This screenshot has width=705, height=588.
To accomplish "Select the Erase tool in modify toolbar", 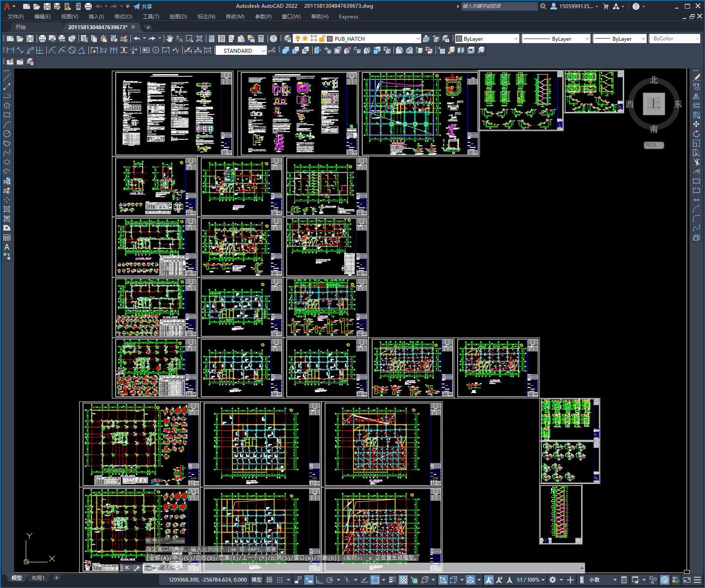I will tap(696, 78).
